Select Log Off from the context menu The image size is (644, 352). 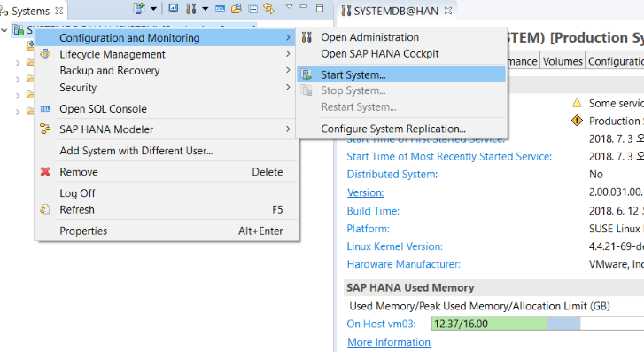(77, 193)
